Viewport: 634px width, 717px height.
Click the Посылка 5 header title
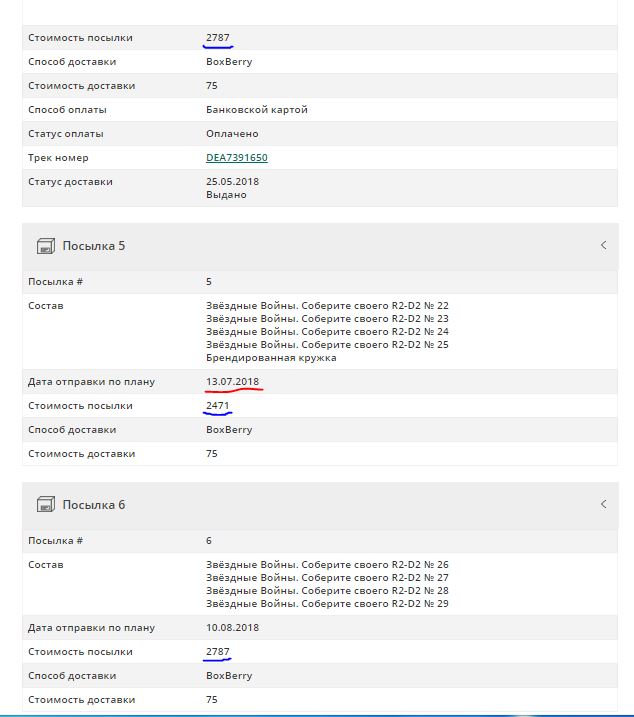coord(94,246)
